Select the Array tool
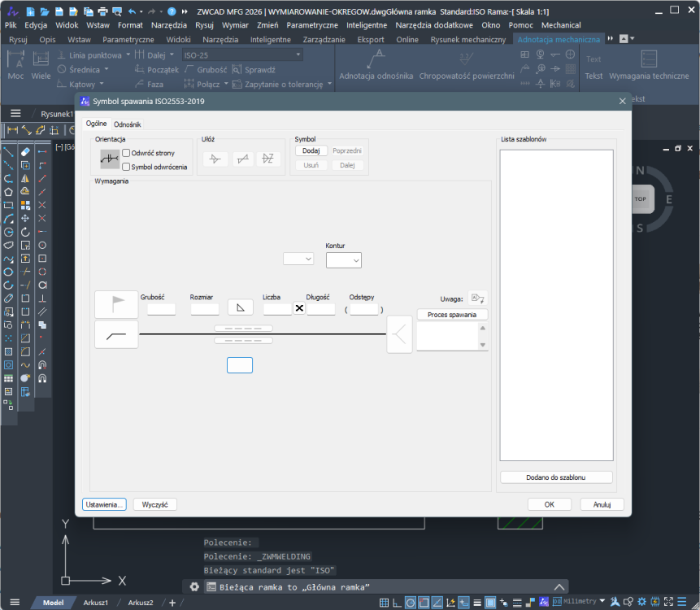The image size is (700, 610). click(x=25, y=206)
